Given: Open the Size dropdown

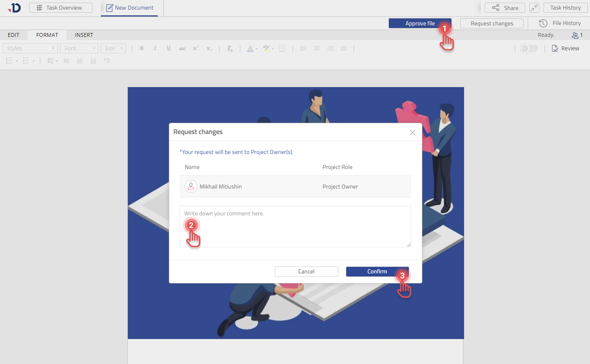Looking at the screenshot, I should [113, 48].
